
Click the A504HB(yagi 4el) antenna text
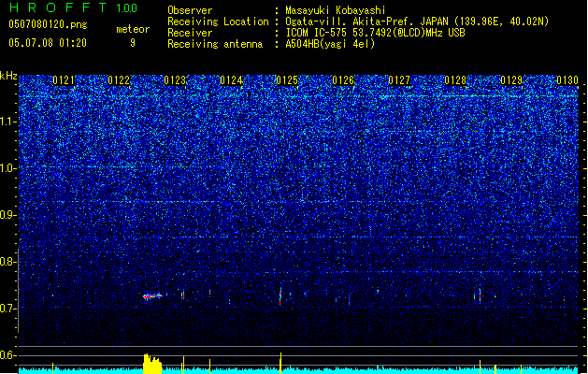330,44
